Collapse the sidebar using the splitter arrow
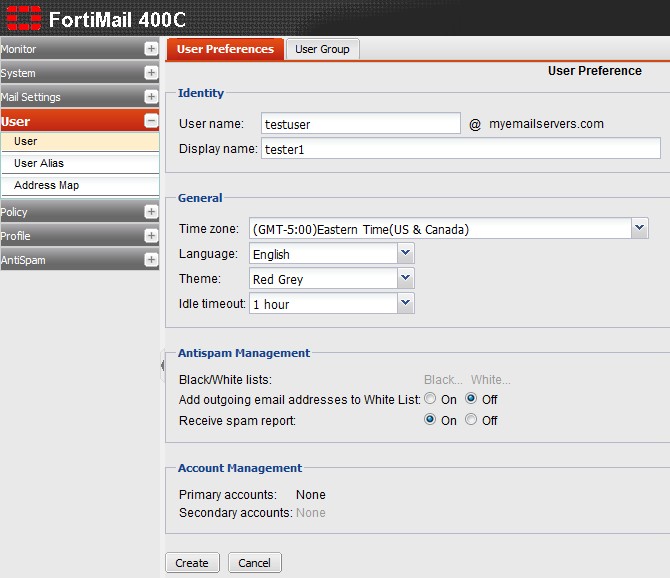 point(162,366)
